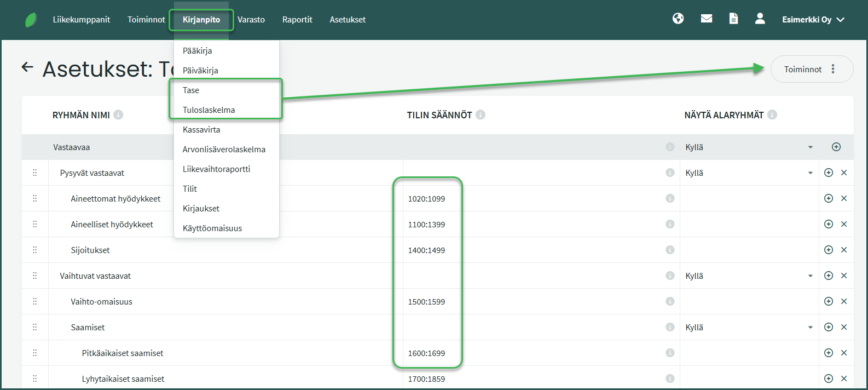The width and height of the screenshot is (868, 390).
Task: Select Tase from Kirjanpito menu
Action: click(191, 90)
